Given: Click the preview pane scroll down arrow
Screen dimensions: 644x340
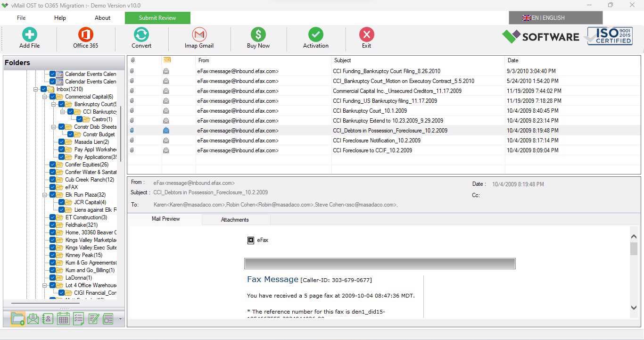Looking at the screenshot, I should [x=634, y=307].
